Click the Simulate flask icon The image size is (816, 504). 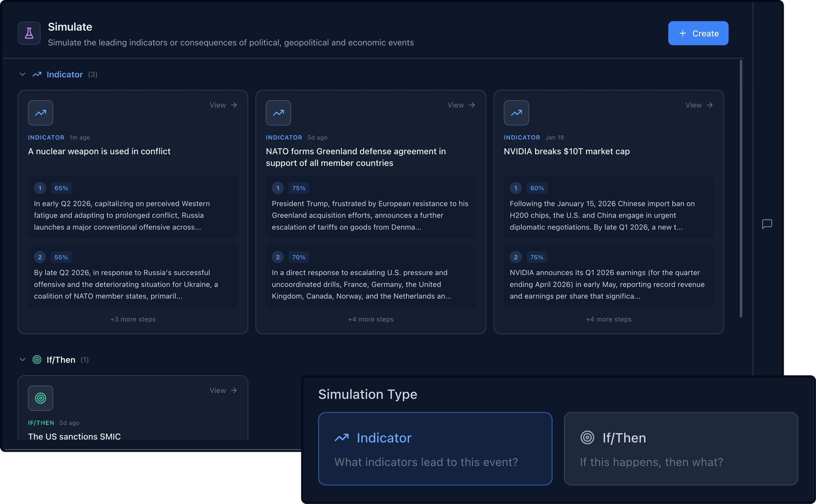tap(29, 33)
